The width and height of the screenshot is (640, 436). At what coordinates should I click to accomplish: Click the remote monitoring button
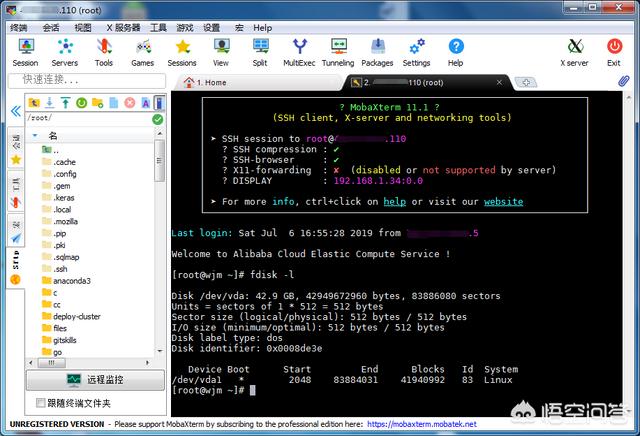pos(96,380)
